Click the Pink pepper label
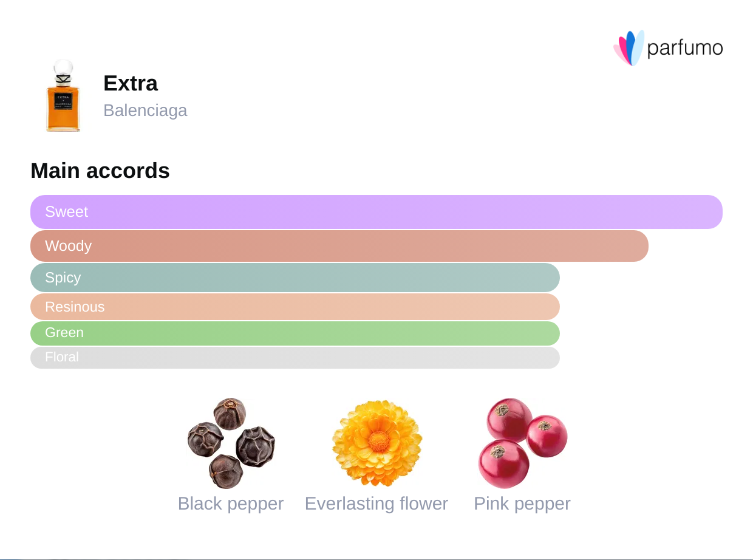 pos(522,504)
